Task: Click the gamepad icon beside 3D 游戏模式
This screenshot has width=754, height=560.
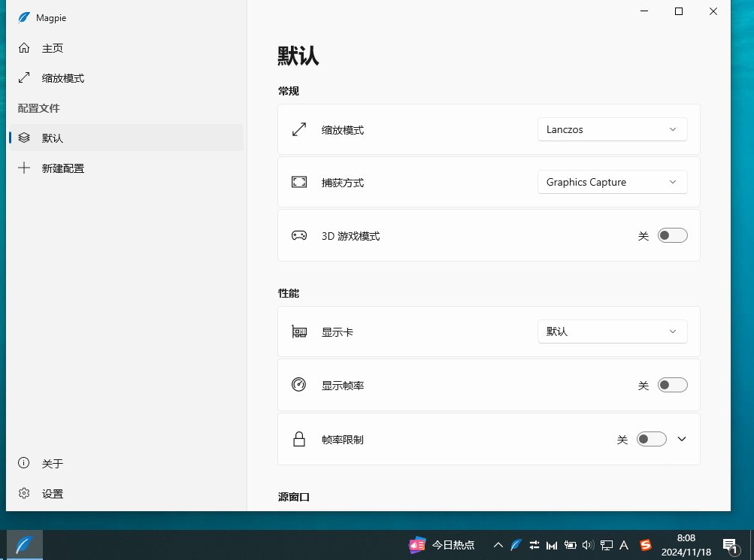Action: click(299, 235)
